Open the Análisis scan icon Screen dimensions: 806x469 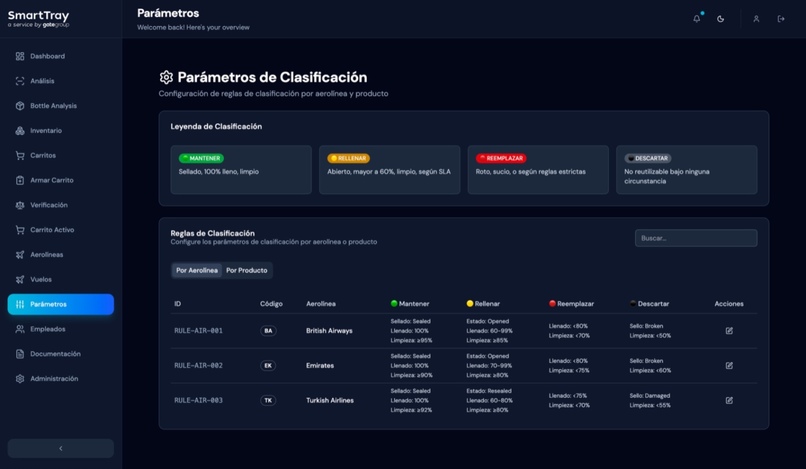click(20, 81)
